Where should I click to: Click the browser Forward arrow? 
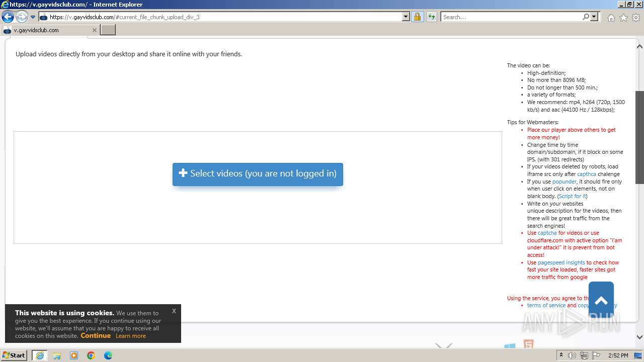[x=22, y=17]
